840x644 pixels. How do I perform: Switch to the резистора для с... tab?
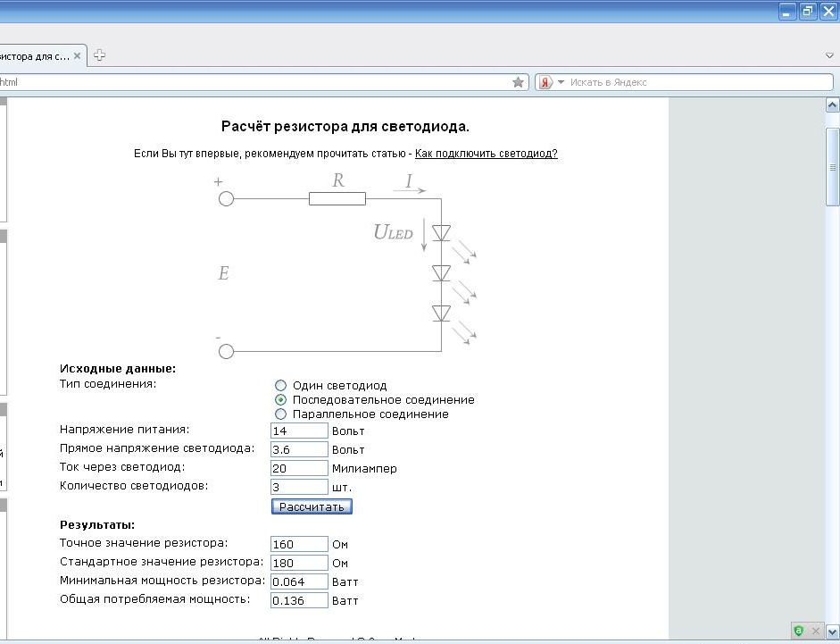(x=34, y=55)
